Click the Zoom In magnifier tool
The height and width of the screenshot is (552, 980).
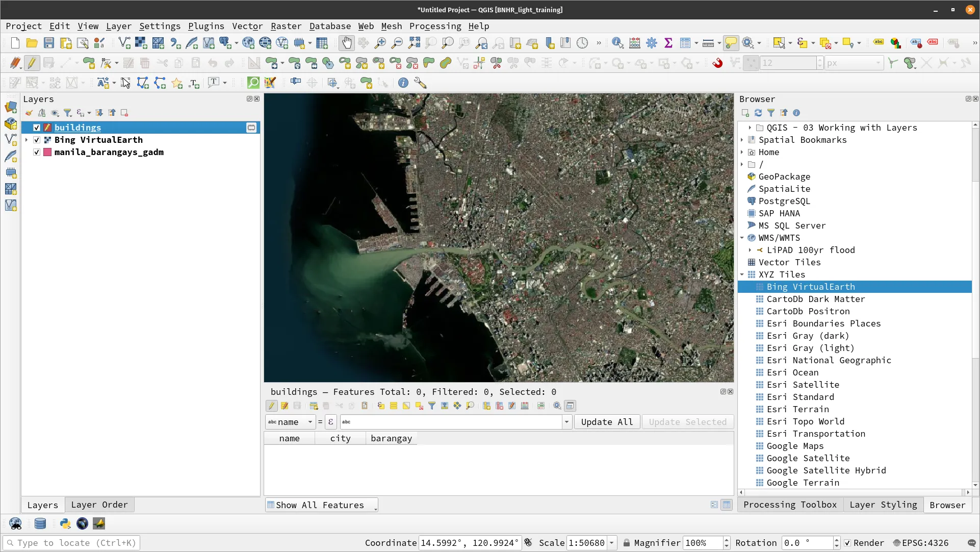[380, 43]
